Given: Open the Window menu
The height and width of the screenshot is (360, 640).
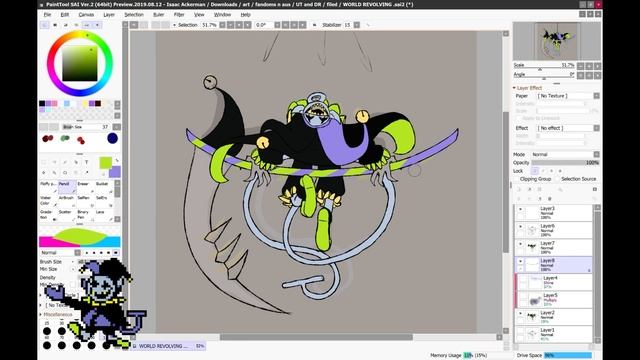Looking at the screenshot, I should pyautogui.click(x=222, y=14).
